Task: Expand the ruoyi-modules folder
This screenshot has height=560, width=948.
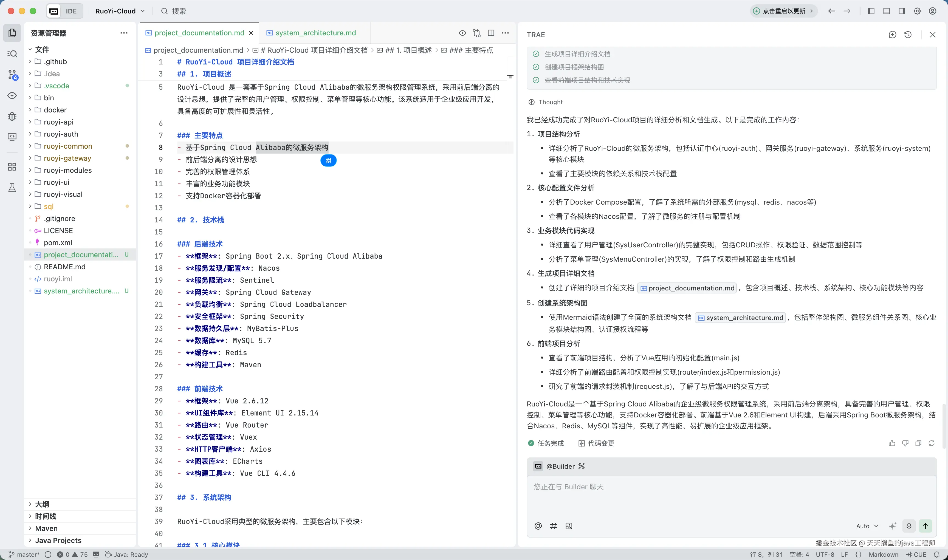Action: [67, 170]
